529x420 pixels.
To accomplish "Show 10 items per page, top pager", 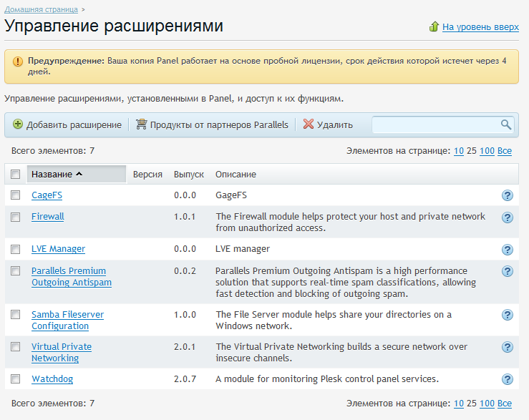I will tap(458, 151).
